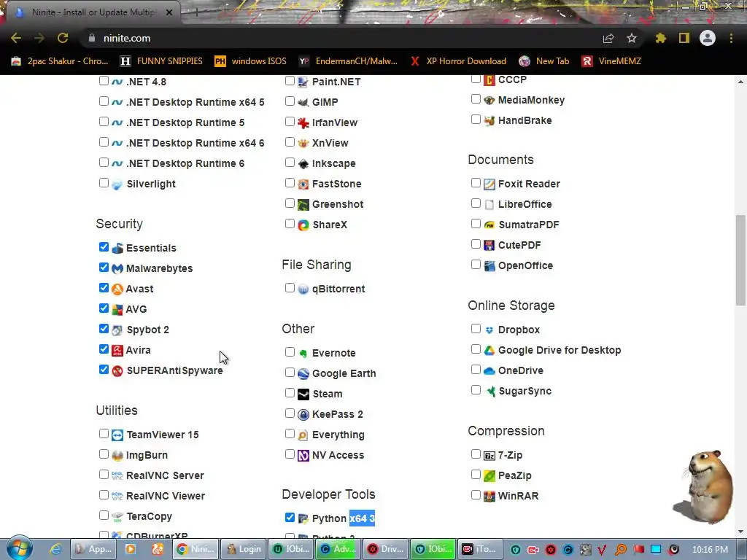Click the 10:16 PM taskbar clock

[x=710, y=550]
